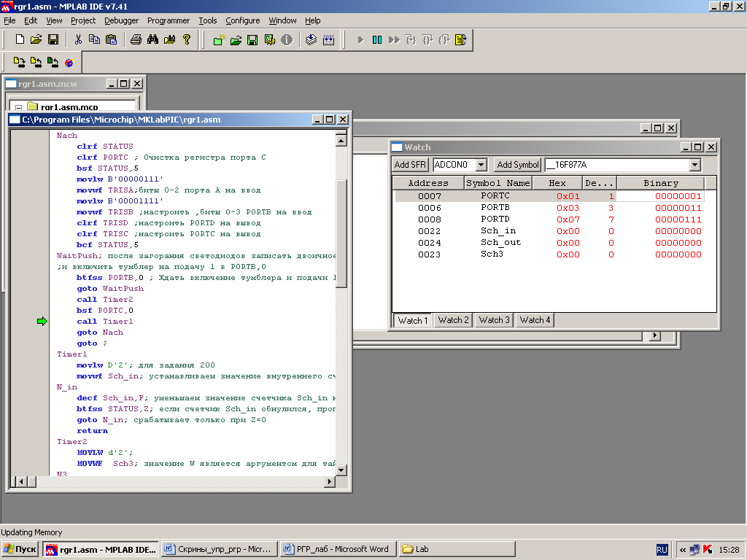
Task: Halt execution with the pause icon
Action: [x=377, y=40]
